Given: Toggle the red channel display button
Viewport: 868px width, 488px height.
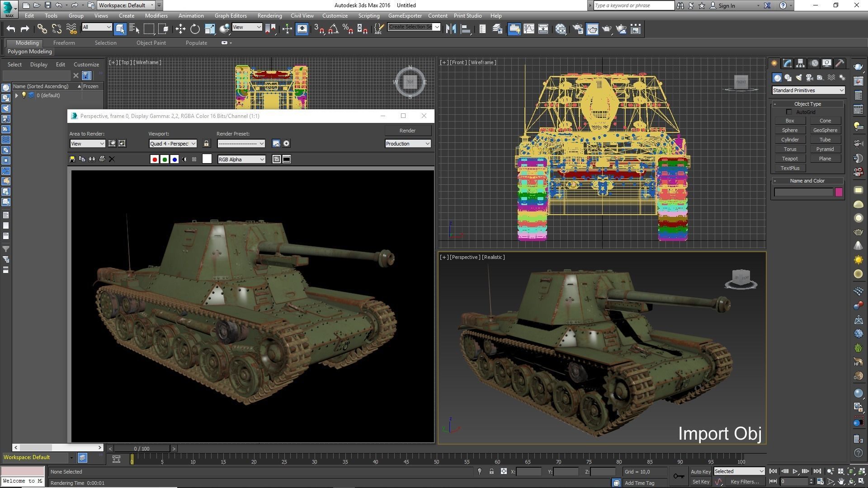Looking at the screenshot, I should [155, 159].
